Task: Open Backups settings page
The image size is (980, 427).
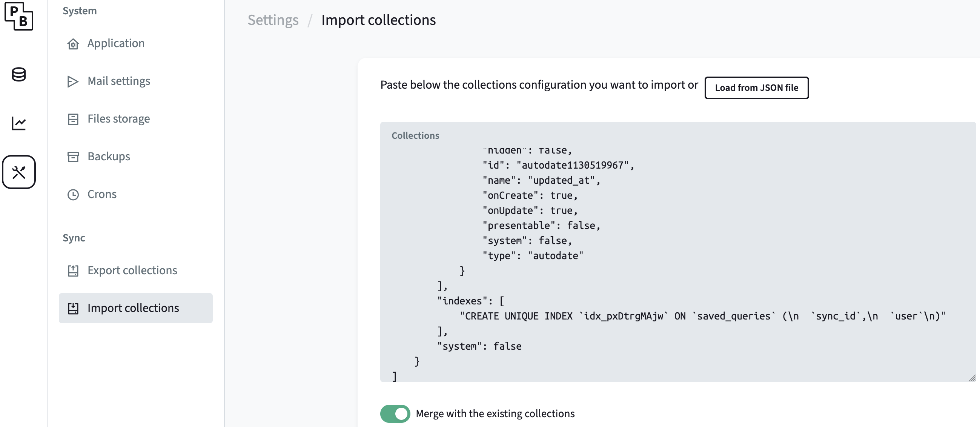Action: tap(109, 157)
